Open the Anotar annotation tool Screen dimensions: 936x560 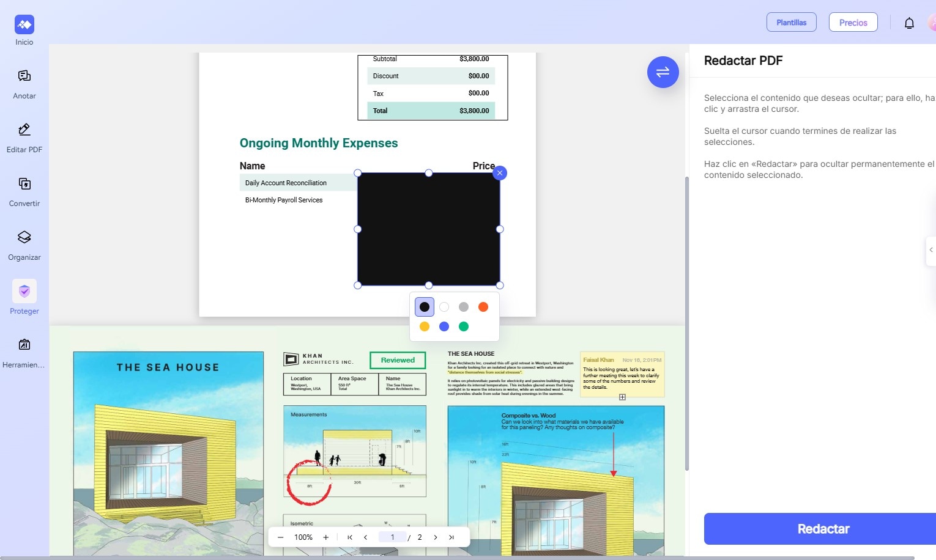click(24, 84)
